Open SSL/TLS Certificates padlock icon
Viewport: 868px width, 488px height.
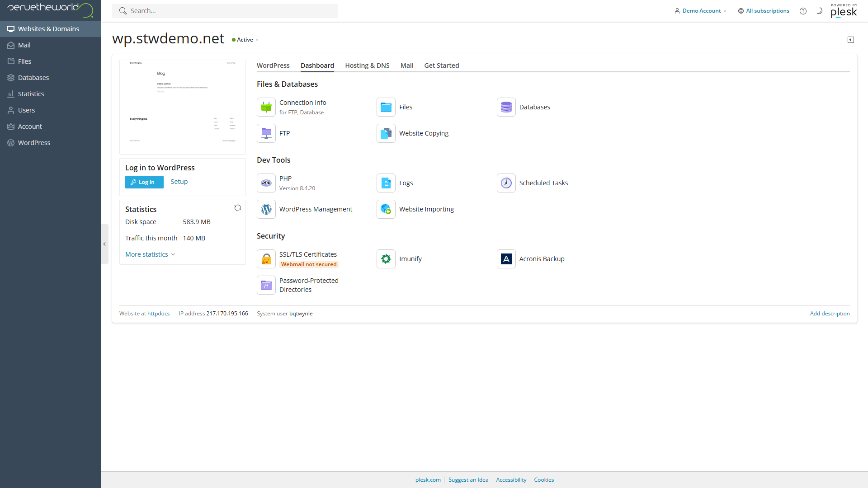coord(266,259)
